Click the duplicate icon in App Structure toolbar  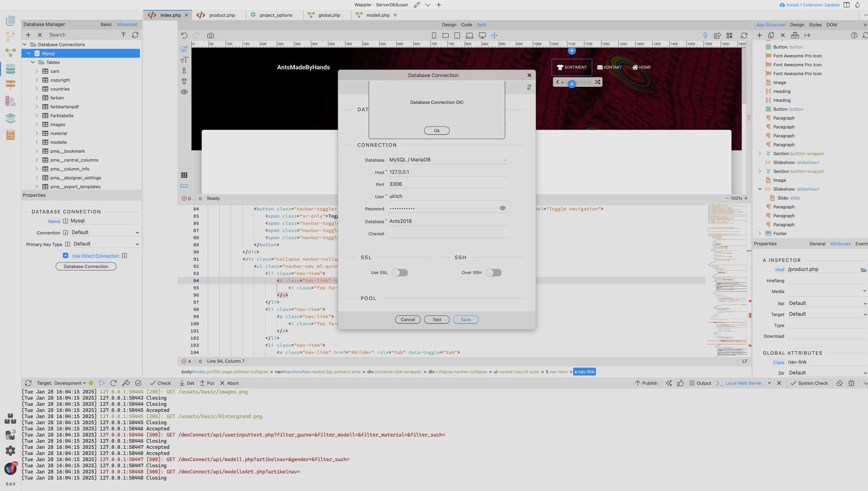coord(771,35)
